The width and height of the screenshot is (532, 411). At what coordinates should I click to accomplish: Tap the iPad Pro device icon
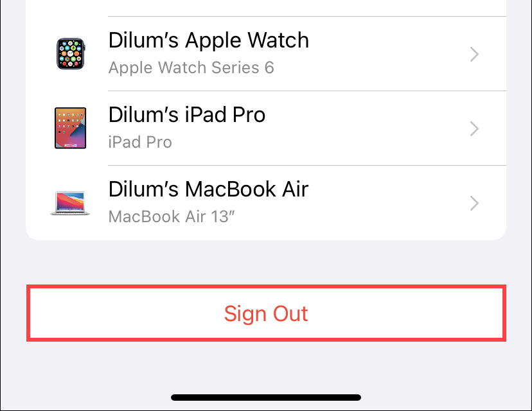70,128
